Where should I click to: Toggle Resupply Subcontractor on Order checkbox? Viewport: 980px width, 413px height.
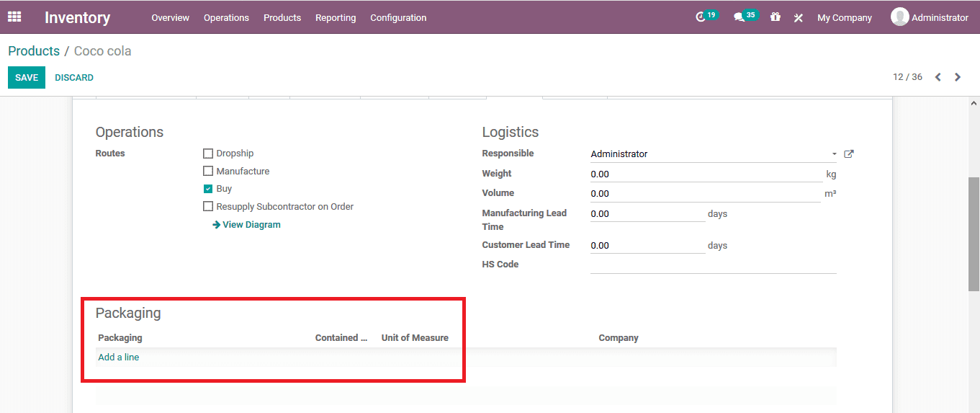[x=208, y=207]
